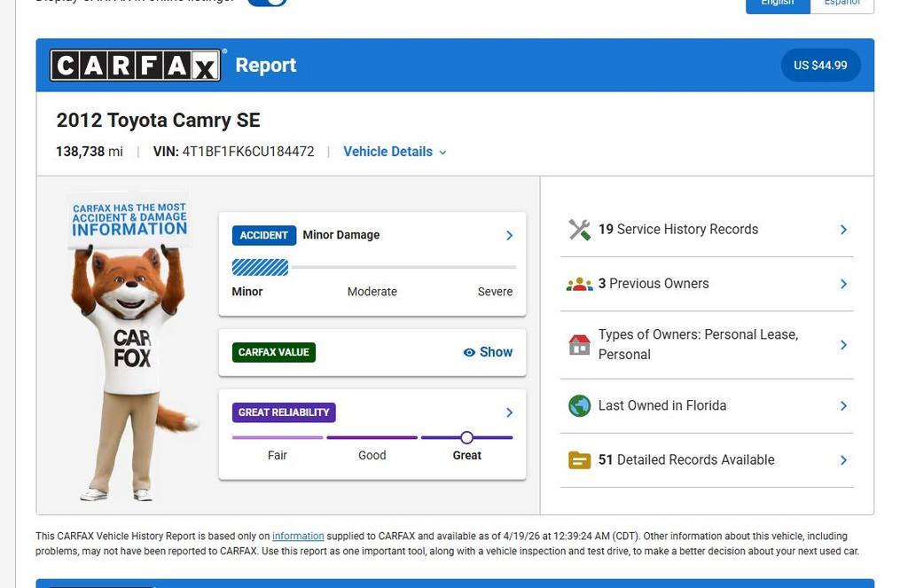Toggle the CARFAX online listings display switch
Screen dimensions: 908x588
(267, 2)
